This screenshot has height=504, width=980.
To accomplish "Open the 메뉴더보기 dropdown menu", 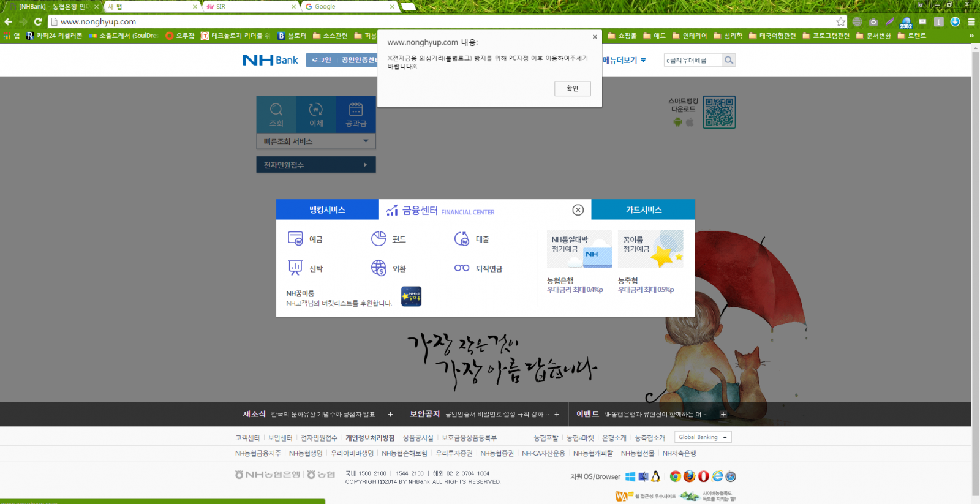I will point(624,60).
